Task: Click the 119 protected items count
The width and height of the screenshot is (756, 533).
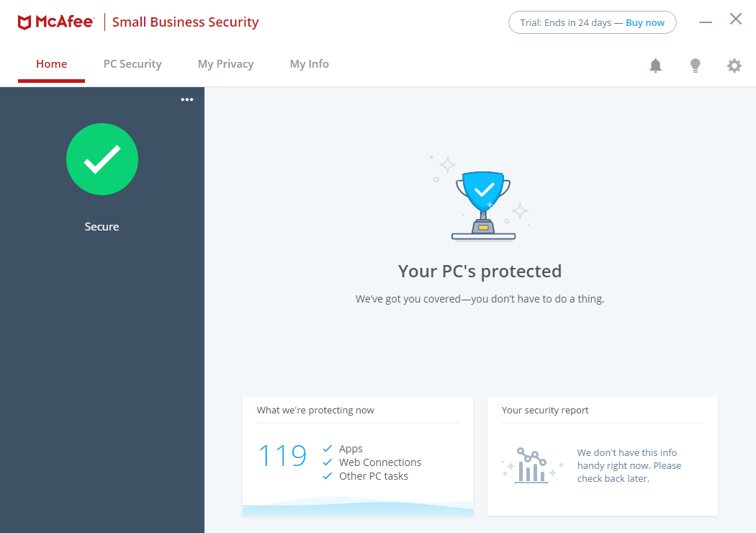Action: tap(282, 456)
